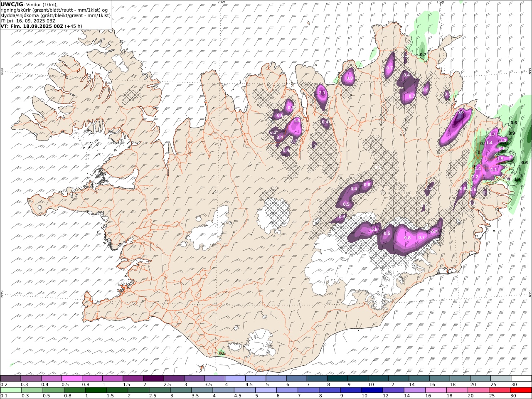Select the '0.9' rain value off the east coast
Image resolution: width=532 pixels, height=399 pixels.
(512, 133)
